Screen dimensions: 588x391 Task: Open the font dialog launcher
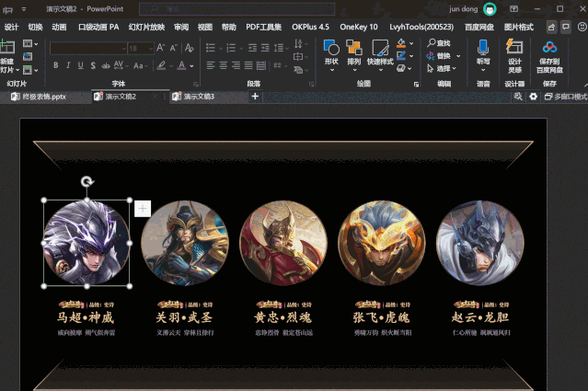195,84
